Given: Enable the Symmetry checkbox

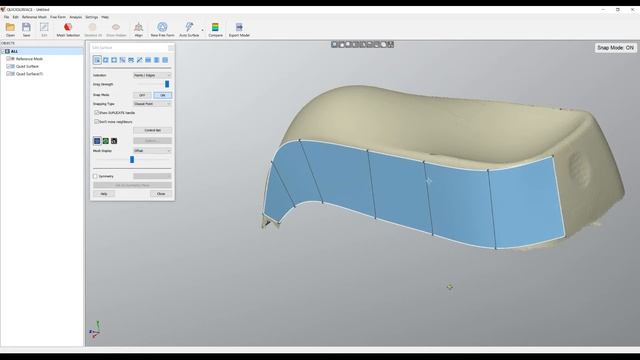Looking at the screenshot, I should [96, 176].
